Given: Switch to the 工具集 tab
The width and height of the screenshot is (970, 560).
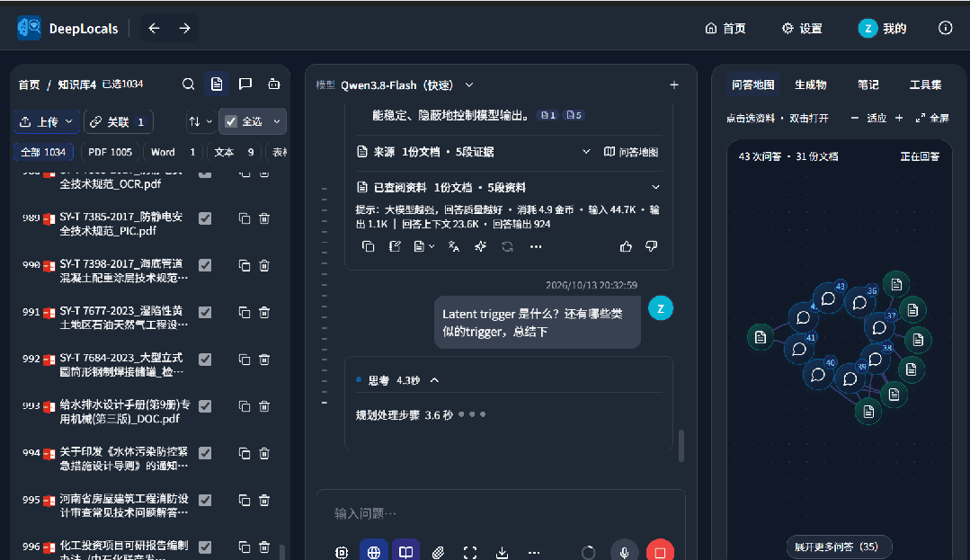Looking at the screenshot, I should tap(925, 84).
